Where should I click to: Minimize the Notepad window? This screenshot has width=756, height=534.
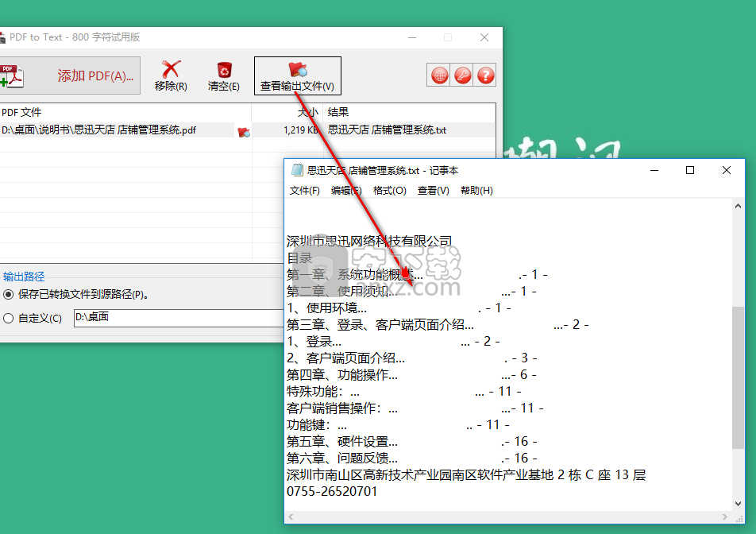654,170
